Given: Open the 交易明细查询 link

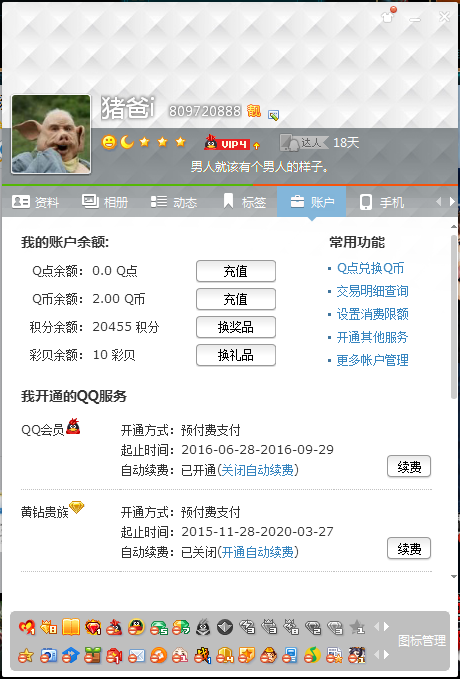Looking at the screenshot, I should click(373, 291).
